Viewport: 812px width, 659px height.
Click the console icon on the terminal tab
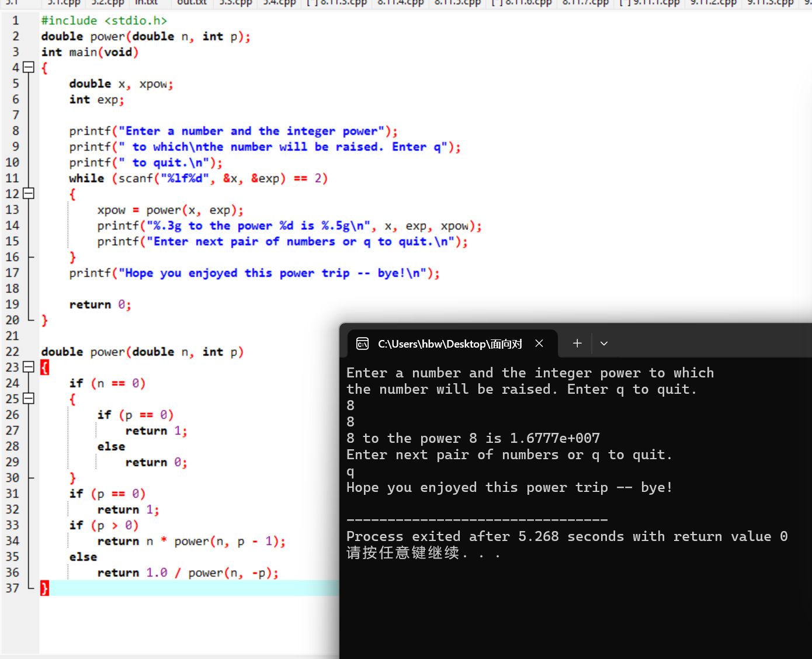tap(362, 344)
